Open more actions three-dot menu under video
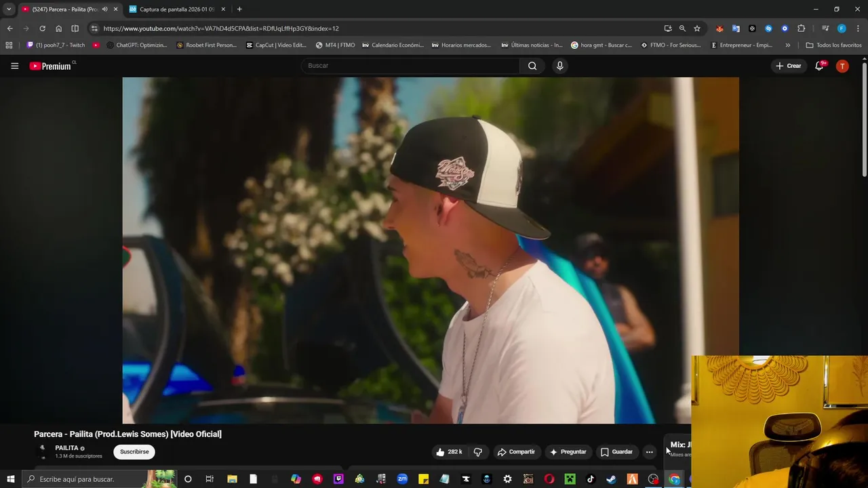This screenshot has height=488, width=868. (649, 452)
